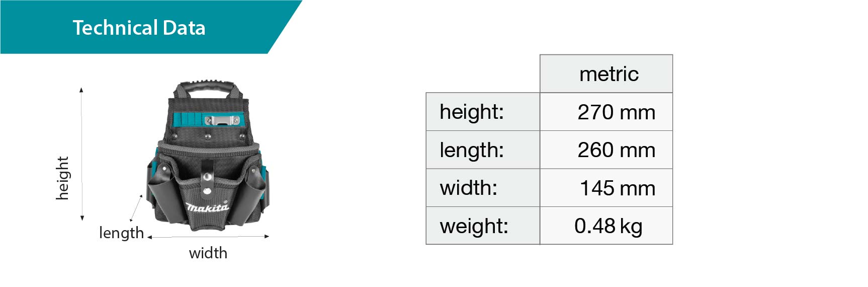Image resolution: width=868 pixels, height=287 pixels.
Task: Click the Technical Data banner heading
Action: pyautogui.click(x=139, y=28)
